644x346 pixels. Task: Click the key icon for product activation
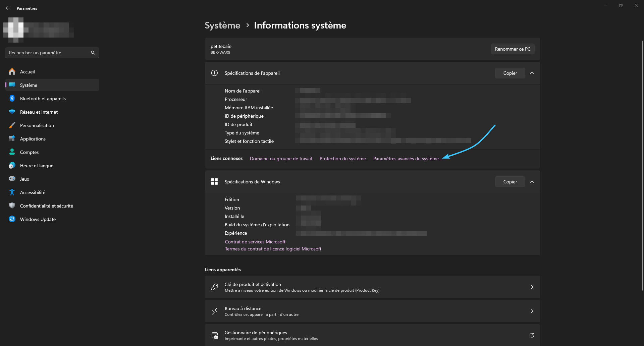pos(215,287)
